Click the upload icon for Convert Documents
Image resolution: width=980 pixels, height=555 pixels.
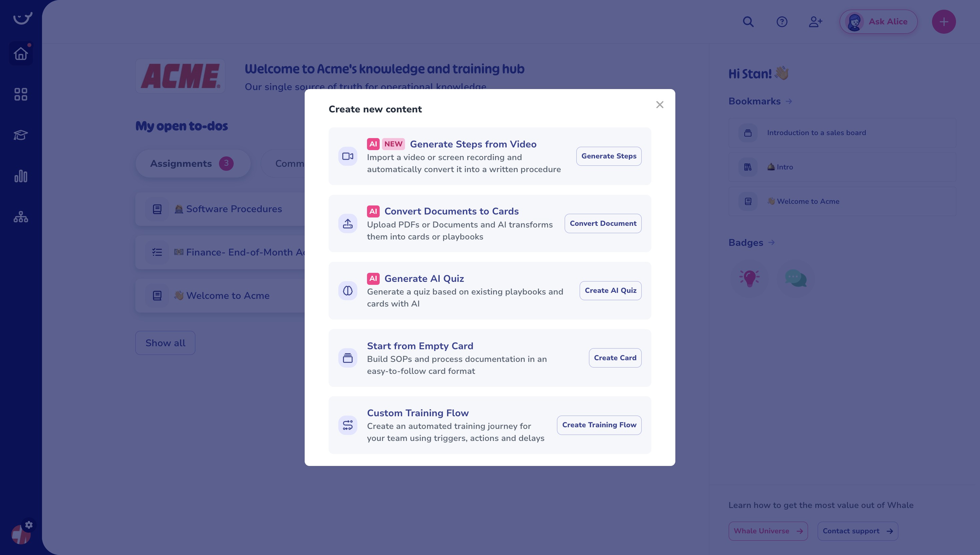point(347,223)
